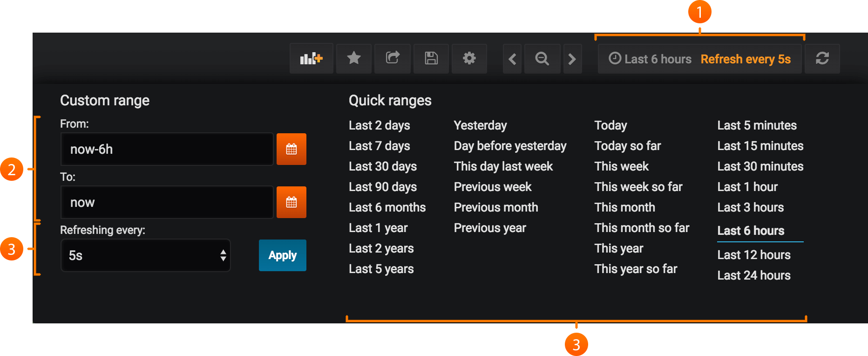Select Last 7 days quick range

coord(379,146)
